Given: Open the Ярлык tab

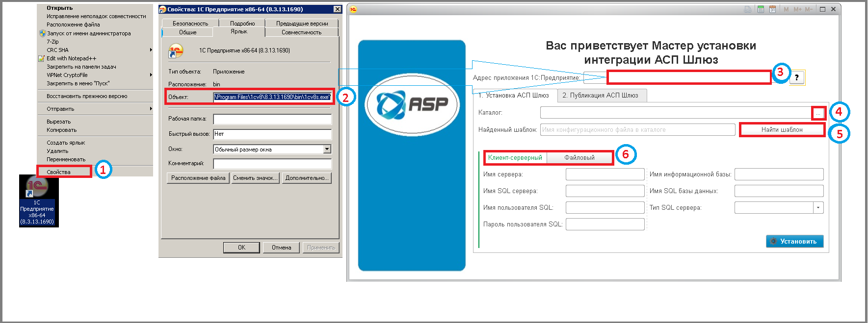Looking at the screenshot, I should pos(239,31).
